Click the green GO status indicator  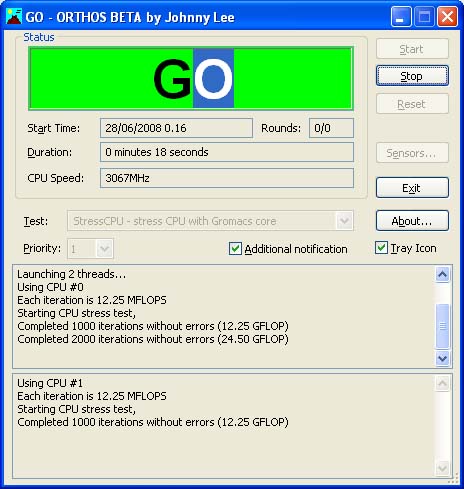[191, 79]
